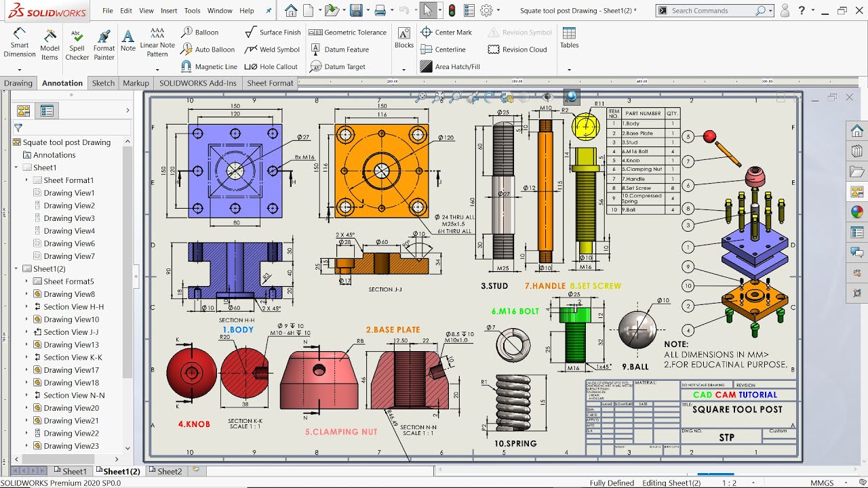Image resolution: width=868 pixels, height=488 pixels.
Task: Click the Open document icon
Action: point(331,10)
